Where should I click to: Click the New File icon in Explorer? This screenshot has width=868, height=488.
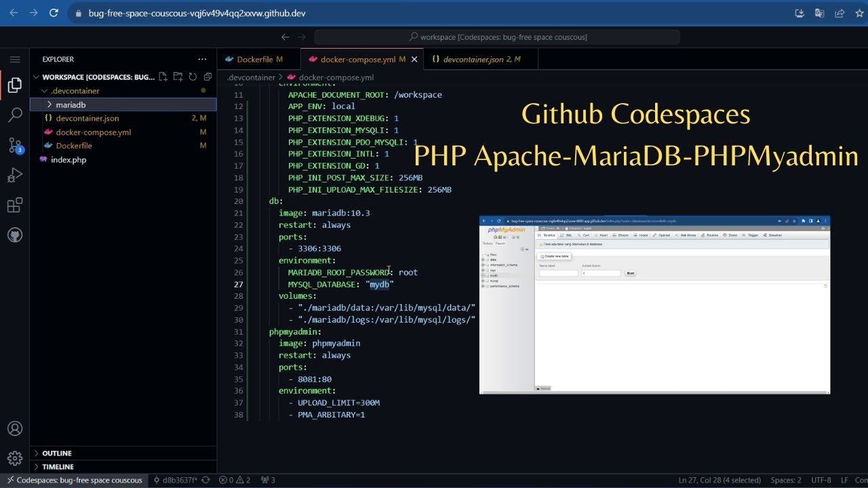163,77
